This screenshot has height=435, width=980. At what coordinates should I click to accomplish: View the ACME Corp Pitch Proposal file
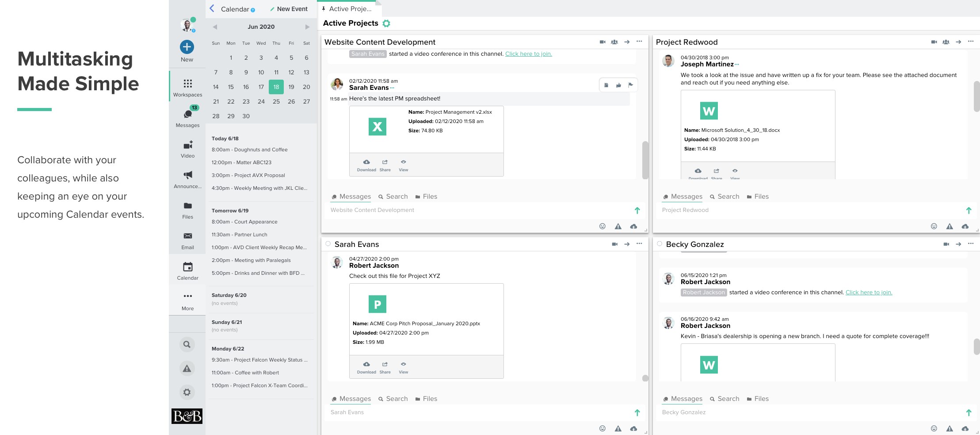pyautogui.click(x=403, y=366)
